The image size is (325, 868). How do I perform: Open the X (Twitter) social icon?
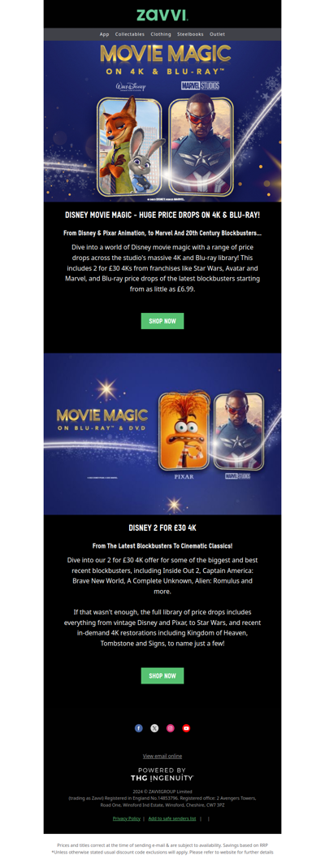pyautogui.click(x=154, y=728)
